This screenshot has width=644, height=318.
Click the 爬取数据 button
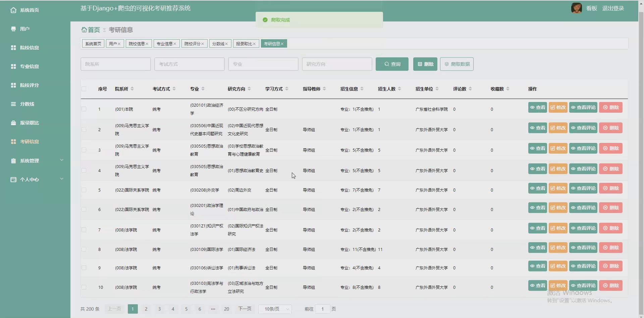point(457,64)
